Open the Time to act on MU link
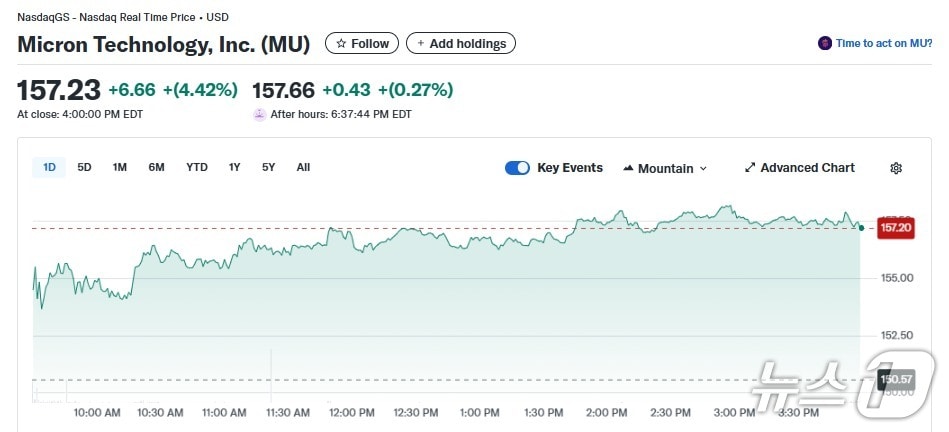The width and height of the screenshot is (949, 432). [x=884, y=43]
